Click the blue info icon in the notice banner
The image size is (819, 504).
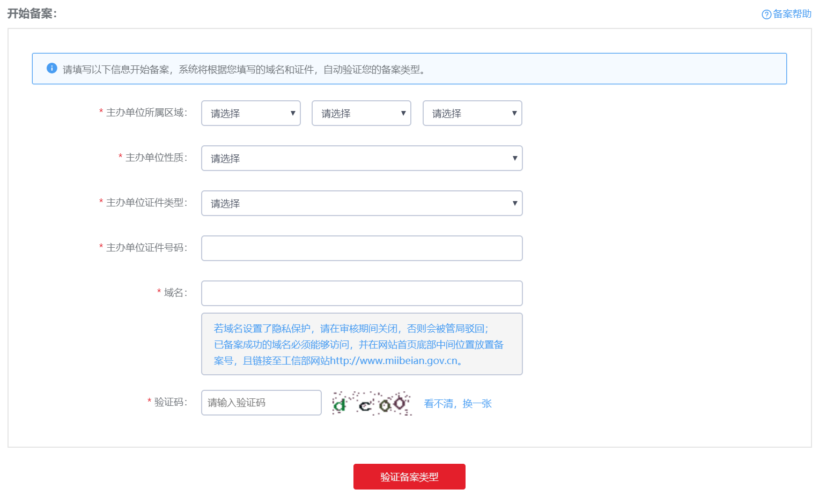click(x=51, y=68)
